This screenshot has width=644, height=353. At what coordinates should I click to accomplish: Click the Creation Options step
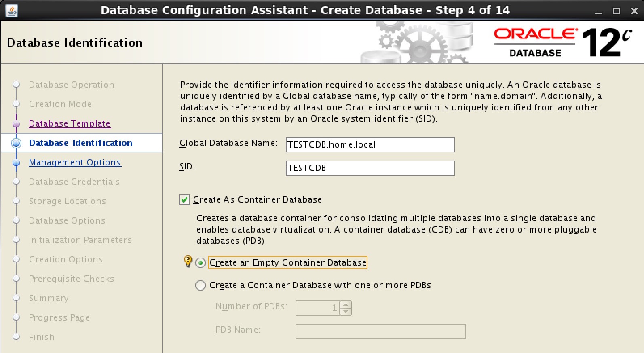point(66,259)
